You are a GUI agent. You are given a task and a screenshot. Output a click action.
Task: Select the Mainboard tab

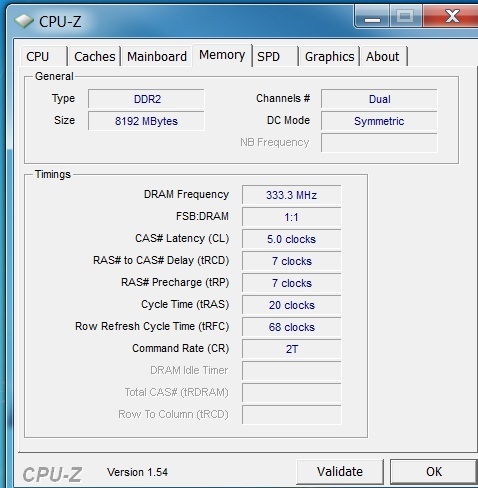(157, 56)
